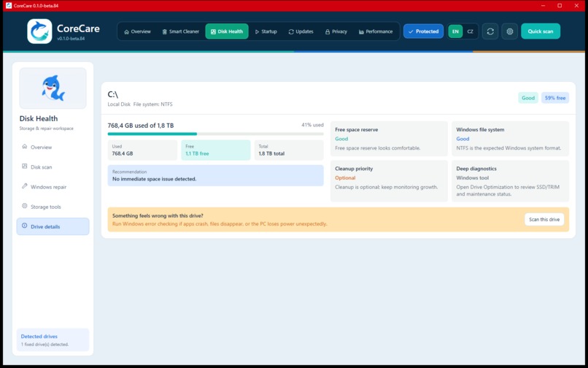The image size is (588, 368).
Task: Click '768,4 GB used of 1,8 TB' text
Action: pos(141,126)
